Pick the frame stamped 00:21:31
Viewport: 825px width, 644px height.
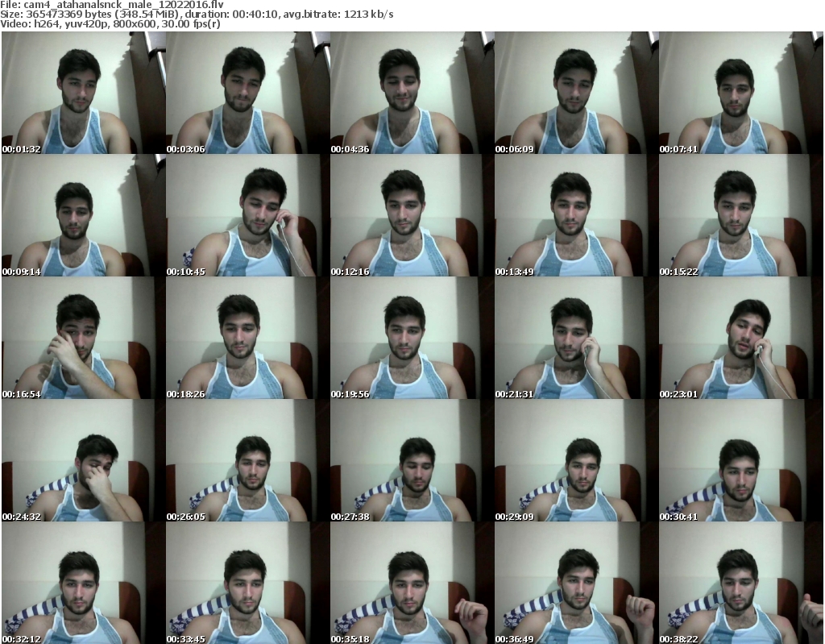(577, 338)
